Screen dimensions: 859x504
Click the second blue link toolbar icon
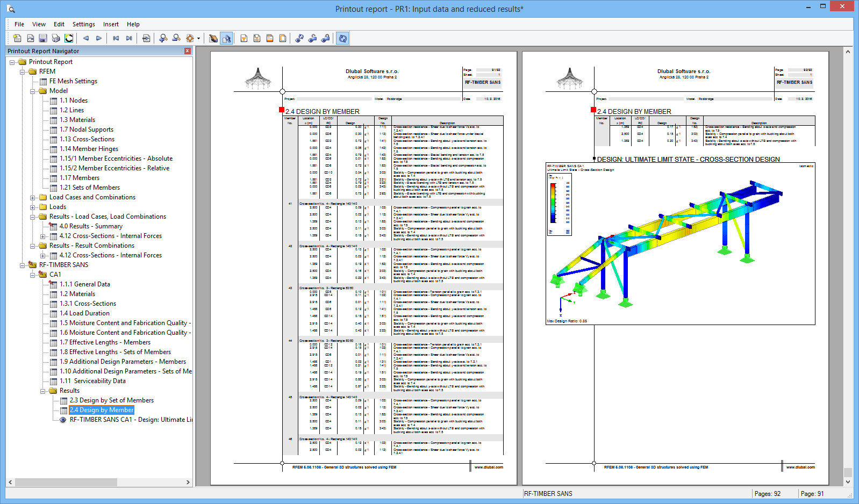coord(312,38)
